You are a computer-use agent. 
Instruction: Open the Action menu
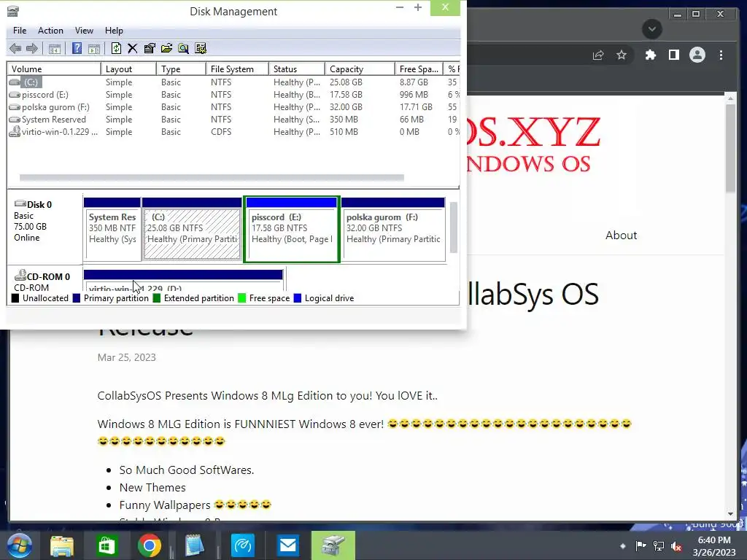pyautogui.click(x=50, y=31)
